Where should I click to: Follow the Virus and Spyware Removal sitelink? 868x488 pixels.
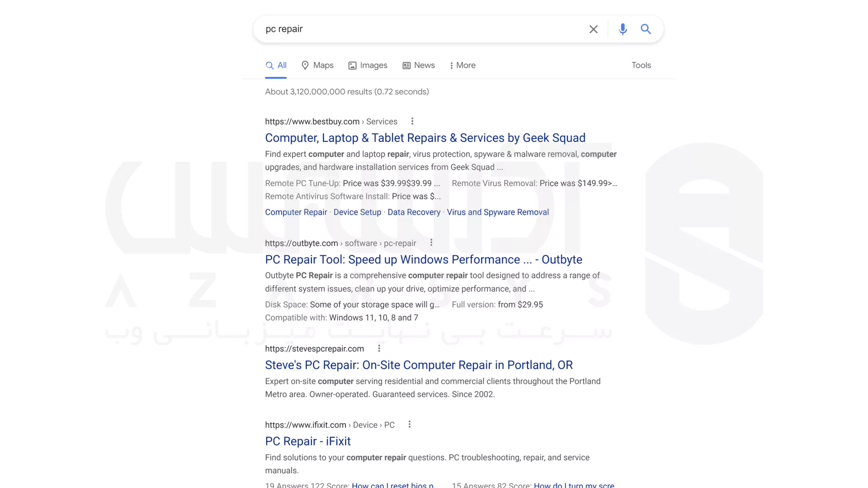click(x=498, y=212)
